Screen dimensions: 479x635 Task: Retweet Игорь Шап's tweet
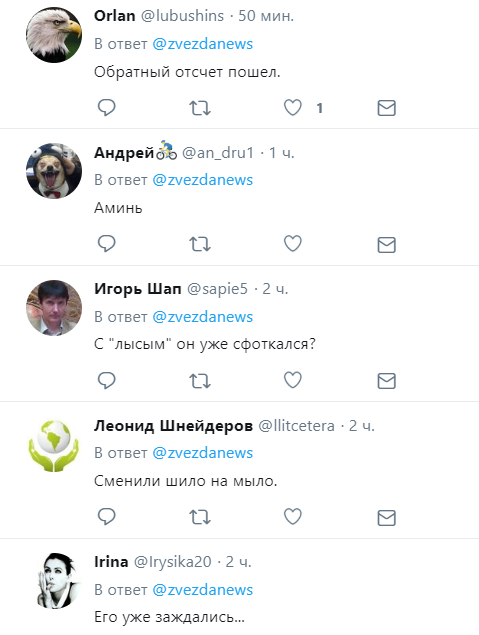click(x=200, y=381)
